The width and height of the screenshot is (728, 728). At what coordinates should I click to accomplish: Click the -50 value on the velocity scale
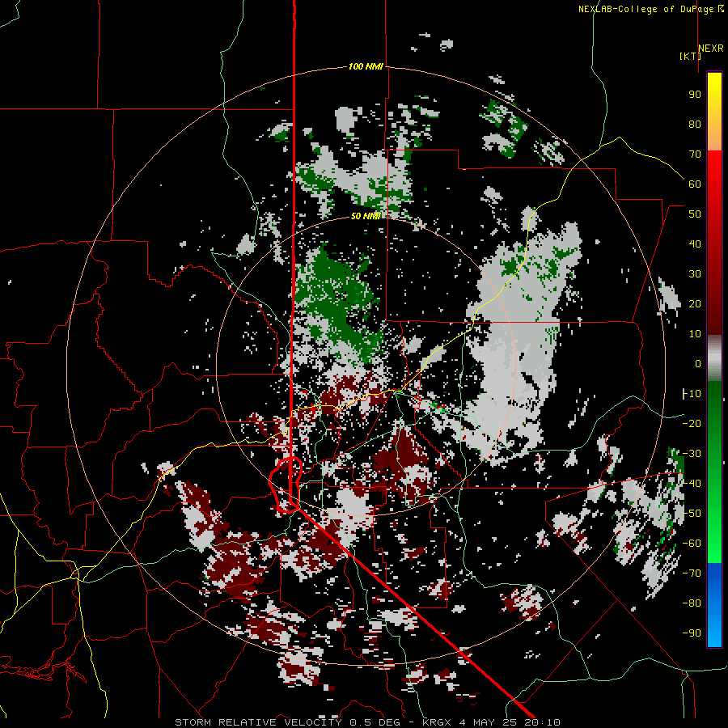tap(692, 514)
